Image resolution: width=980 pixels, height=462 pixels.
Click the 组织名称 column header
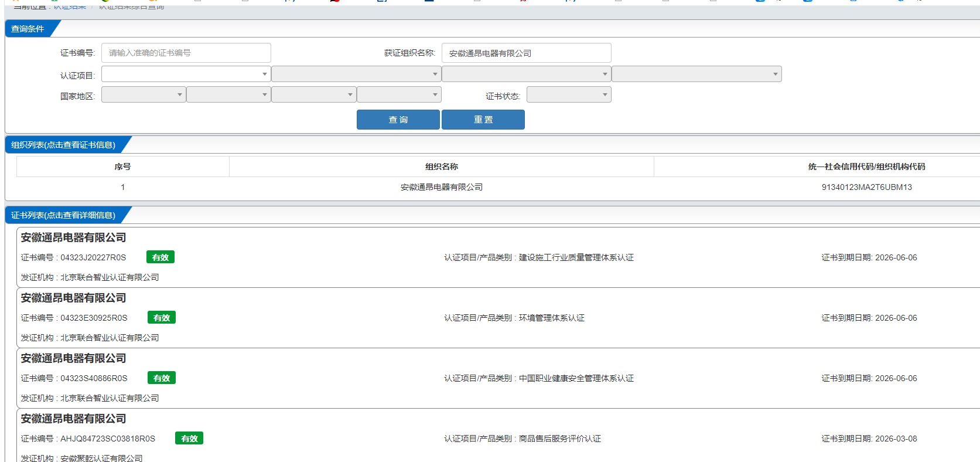442,167
